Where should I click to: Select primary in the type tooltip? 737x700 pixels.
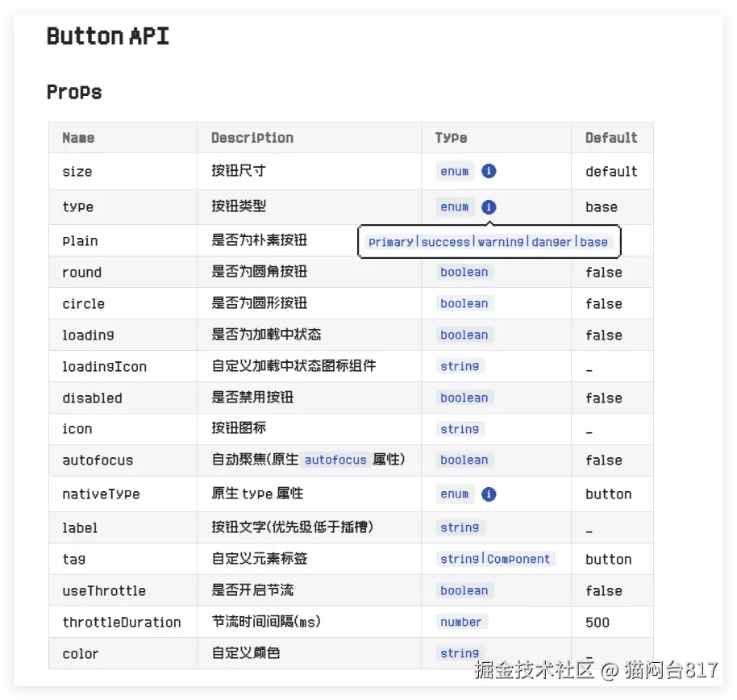pyautogui.click(x=392, y=241)
